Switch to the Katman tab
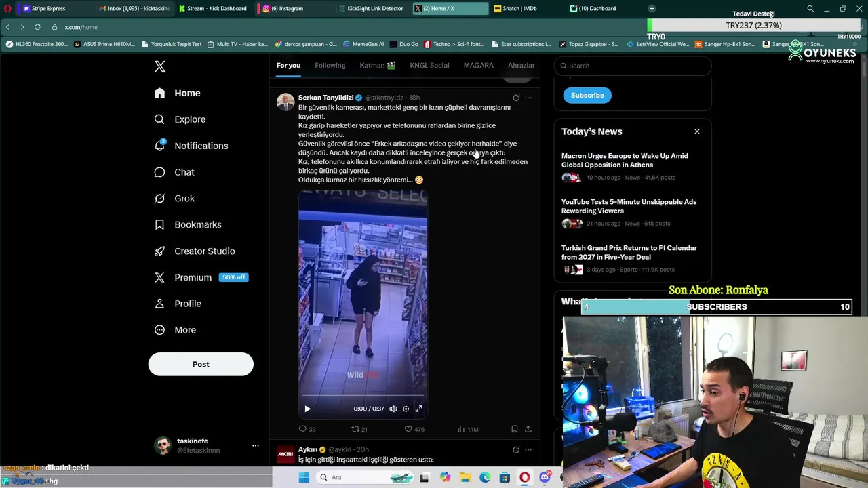The height and width of the screenshot is (488, 868). [x=378, y=66]
